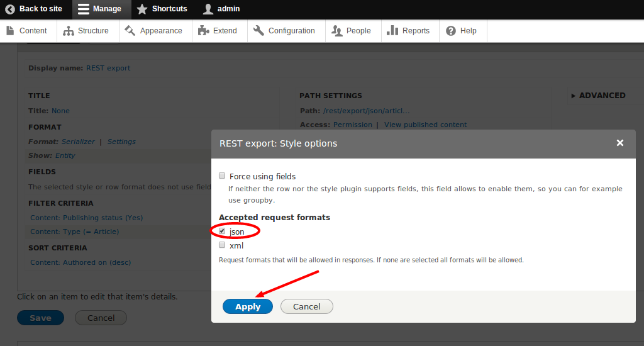Open the Manage hamburger menu icon
This screenshot has width=644, height=346.
pyautogui.click(x=84, y=9)
